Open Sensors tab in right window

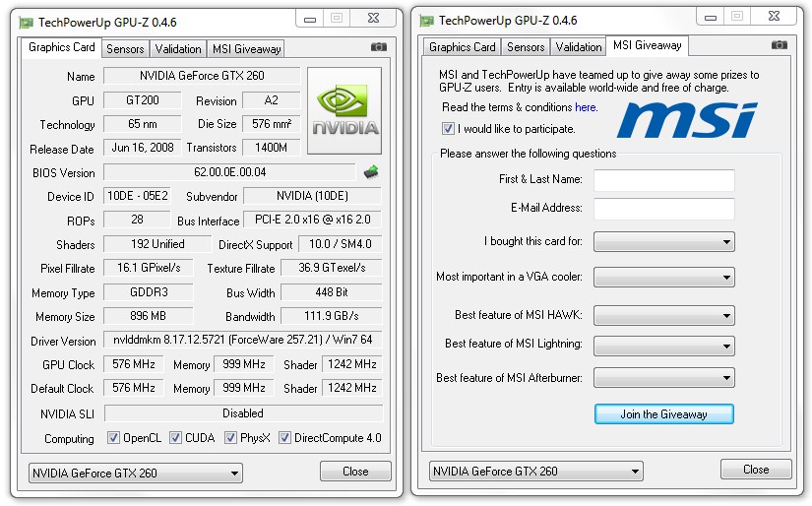(x=526, y=47)
